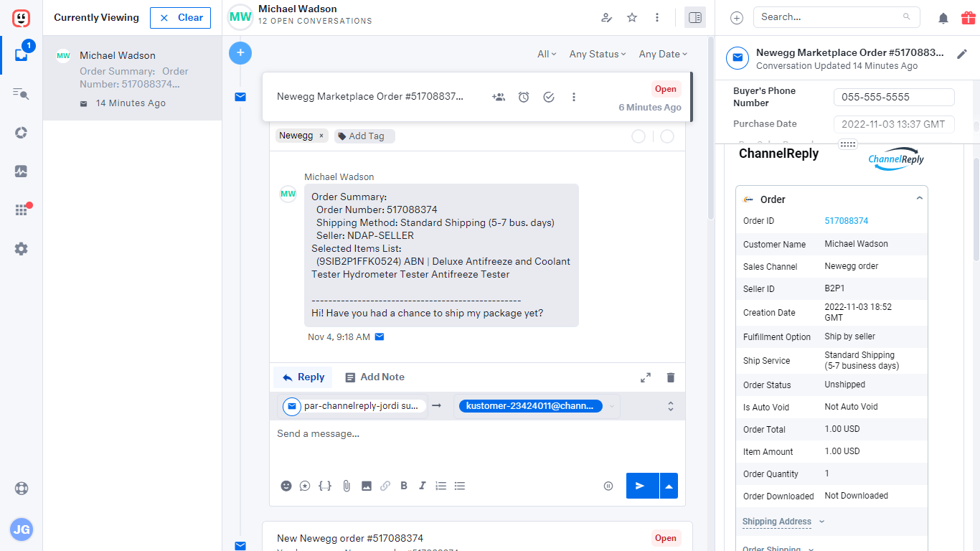Click the bold formatting icon

point(404,486)
